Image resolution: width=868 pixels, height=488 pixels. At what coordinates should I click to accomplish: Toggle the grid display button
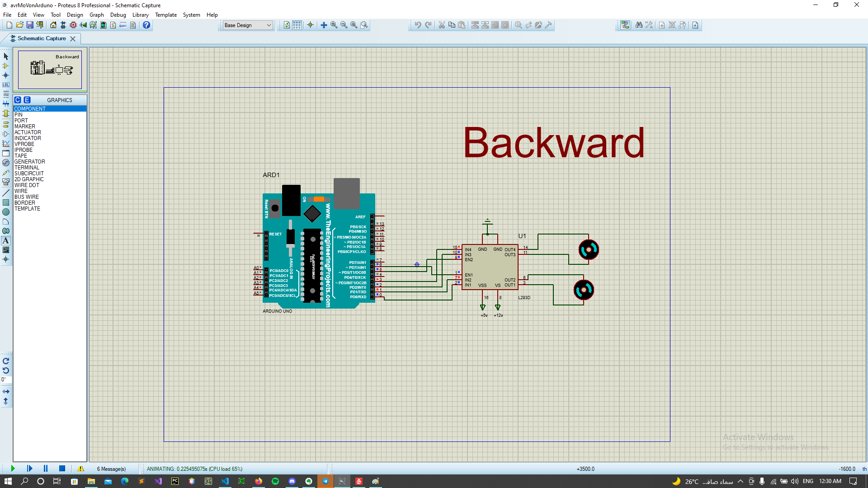[297, 25]
